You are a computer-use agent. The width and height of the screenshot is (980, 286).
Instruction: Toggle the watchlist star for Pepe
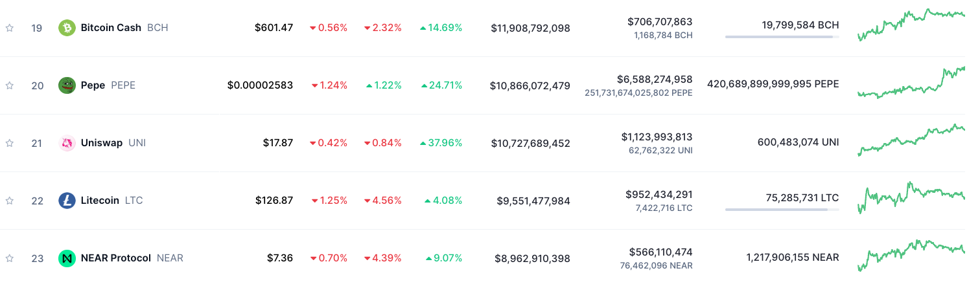tap(10, 85)
